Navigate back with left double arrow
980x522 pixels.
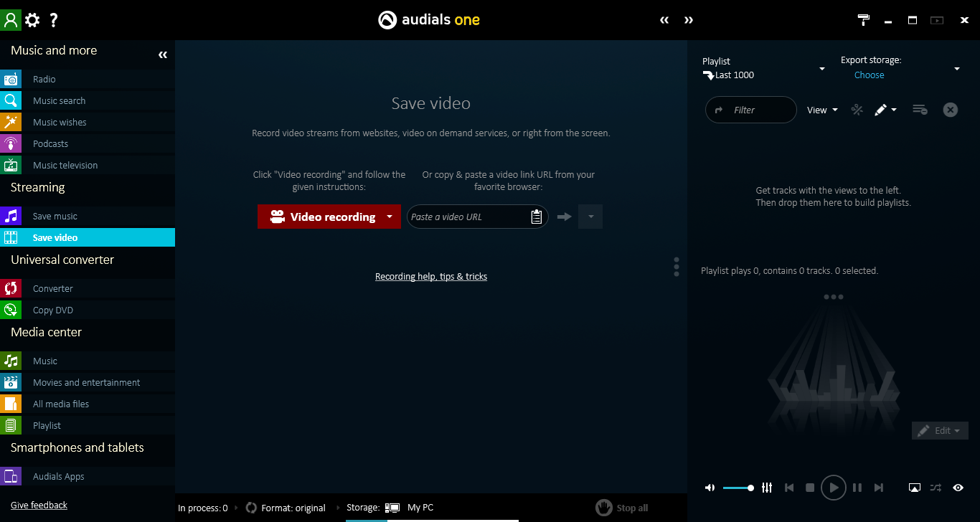pos(664,20)
